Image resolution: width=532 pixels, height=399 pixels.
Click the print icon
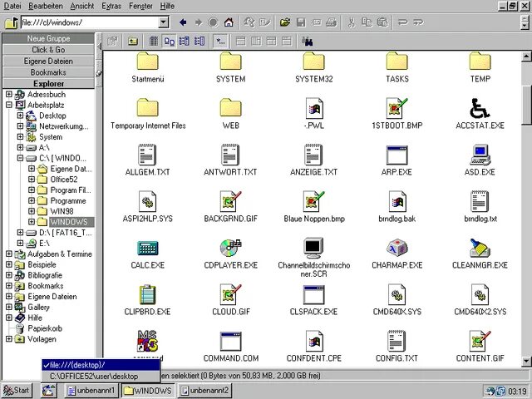[332, 22]
